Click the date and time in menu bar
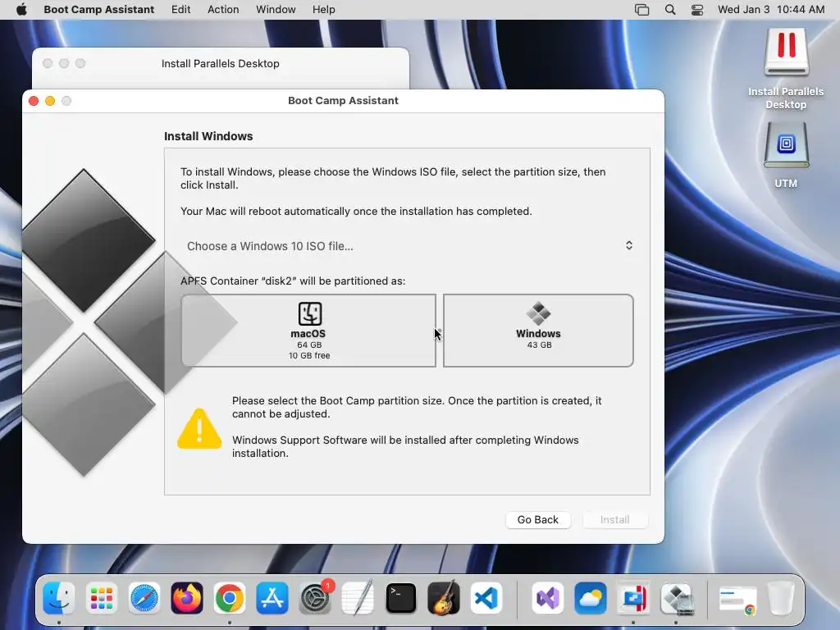Image resolution: width=840 pixels, height=630 pixels. (x=771, y=10)
